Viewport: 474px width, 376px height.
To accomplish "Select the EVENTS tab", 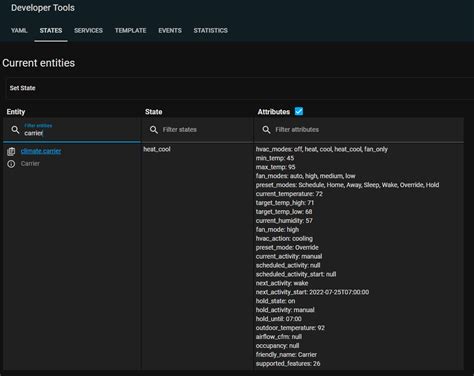I will (170, 31).
